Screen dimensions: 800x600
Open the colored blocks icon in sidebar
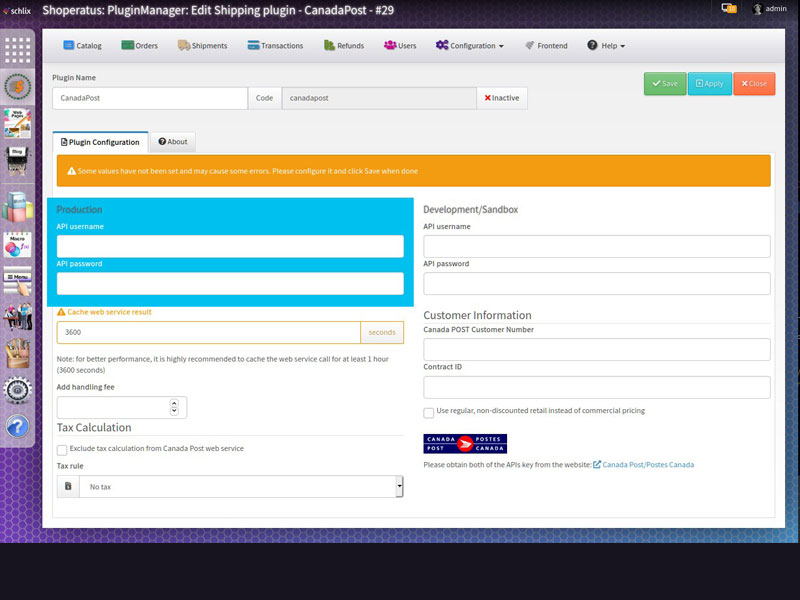[18, 207]
